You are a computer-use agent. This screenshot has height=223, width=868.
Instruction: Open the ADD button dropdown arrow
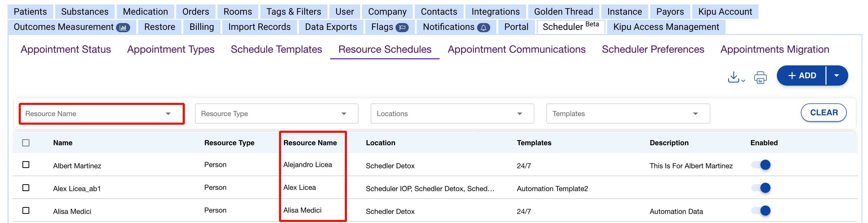tap(836, 76)
